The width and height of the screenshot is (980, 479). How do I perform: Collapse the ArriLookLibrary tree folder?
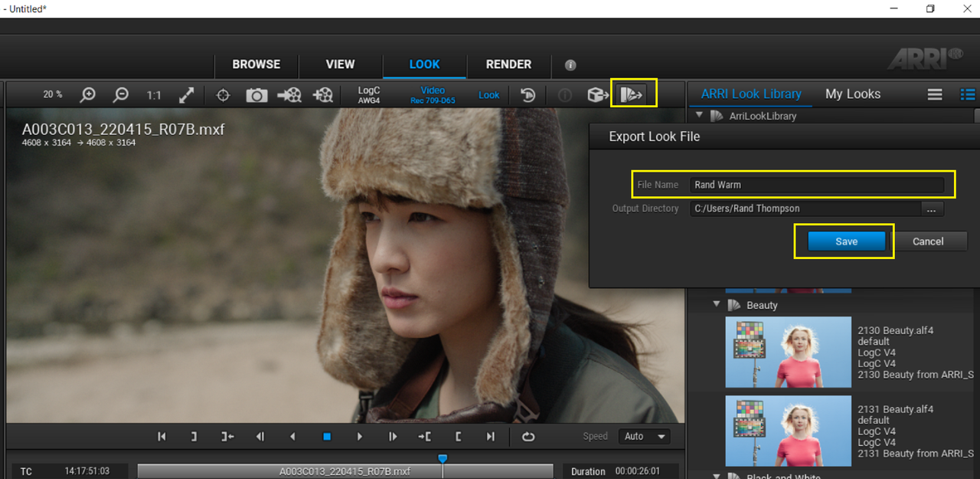[698, 116]
